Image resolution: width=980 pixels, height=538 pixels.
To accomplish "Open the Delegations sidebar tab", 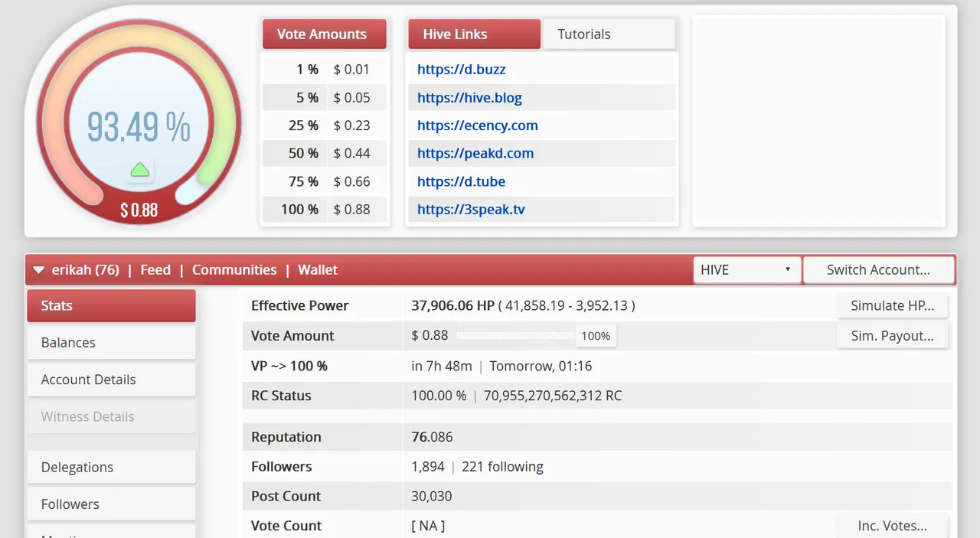I will (111, 468).
